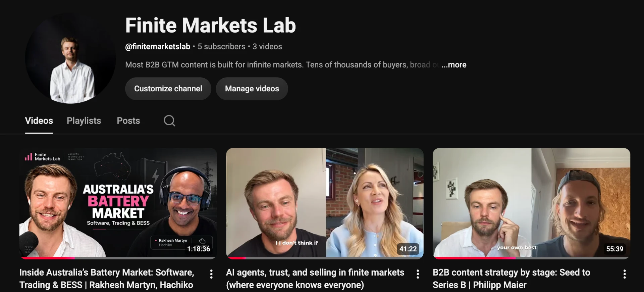Image resolution: width=644 pixels, height=292 pixels.
Task: Click the Australia's Battery Market thumbnail
Action: [x=118, y=203]
